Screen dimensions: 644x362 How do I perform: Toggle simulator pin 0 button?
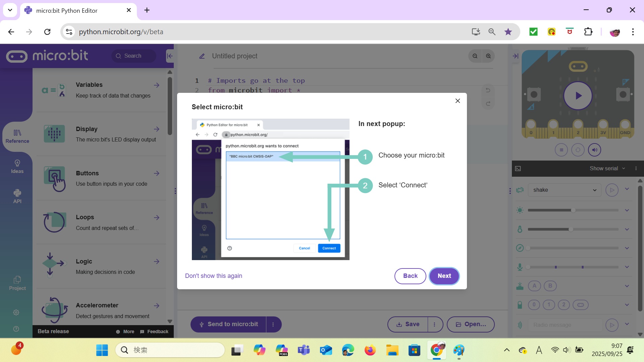coord(534,305)
